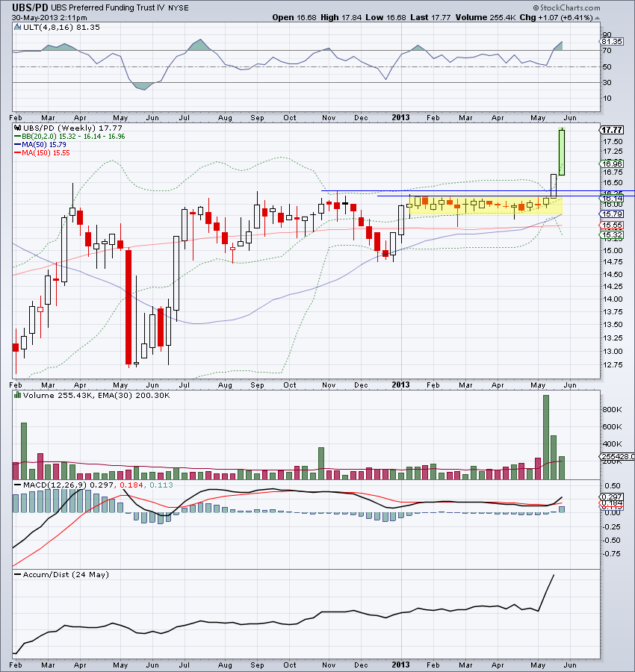Image resolution: width=635 pixels, height=672 pixels.
Task: Click the red 15.55 MA flag on price axis
Action: click(611, 225)
